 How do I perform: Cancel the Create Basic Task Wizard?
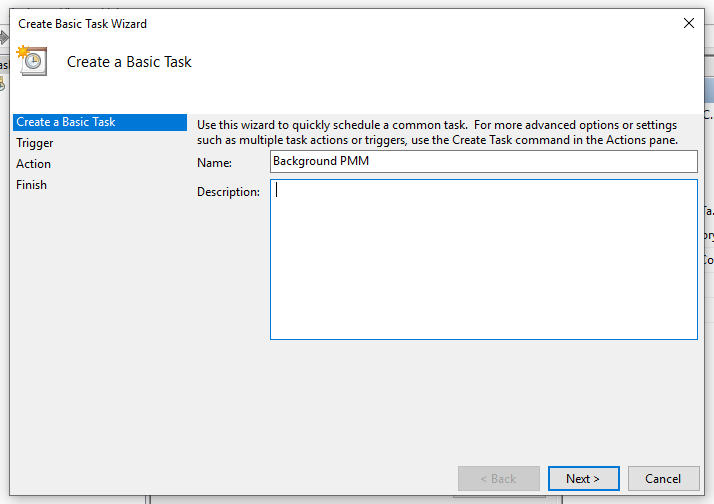coord(663,479)
